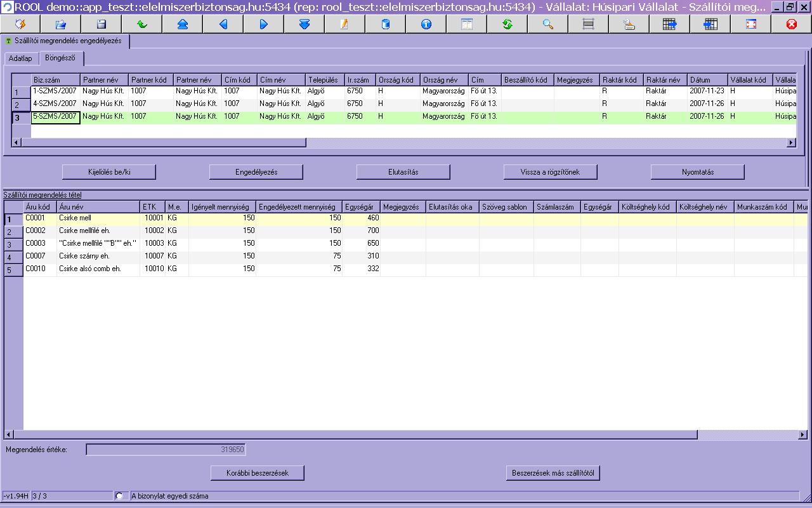Toggle the radio button in status bar
Screen dimensions: 812x508
tap(120, 496)
